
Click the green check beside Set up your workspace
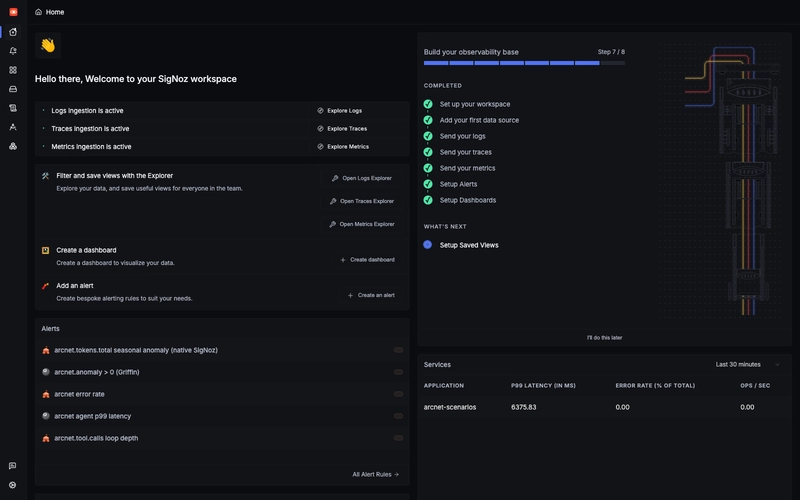click(x=428, y=104)
